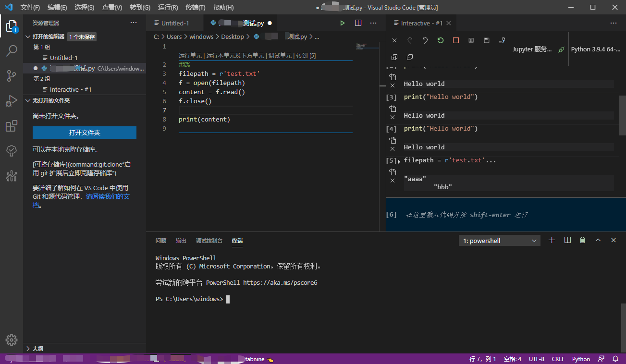Screen dimensions: 626x364
Task: Click 转到 [5] code lens
Action: point(306,56)
